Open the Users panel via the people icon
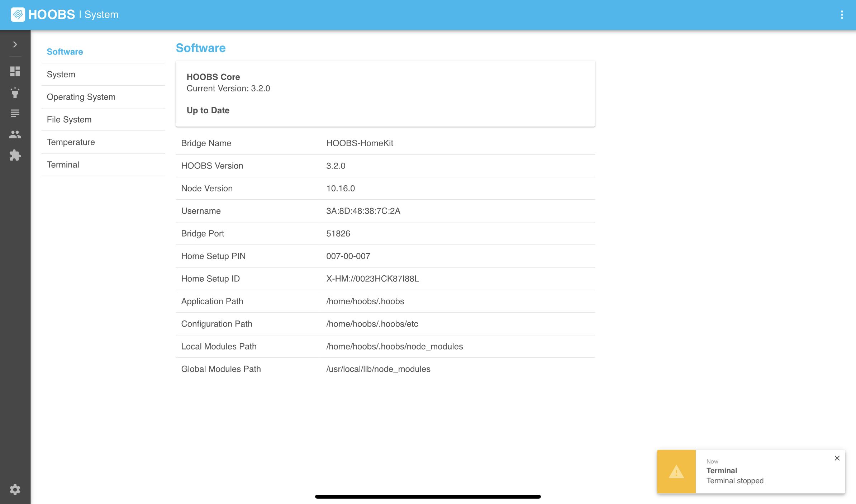The image size is (856, 504). [x=15, y=134]
